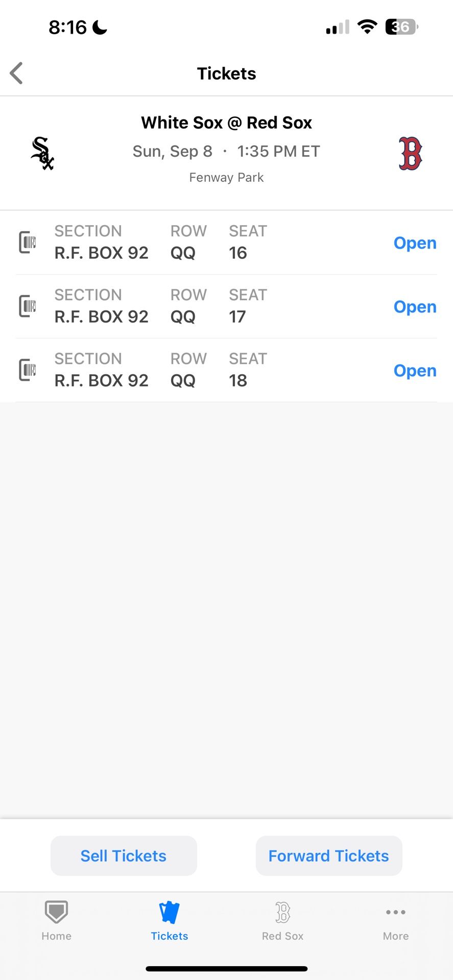Screen dimensions: 453x980
Task: Tap the White Sox @ Red Sox title
Action: click(226, 122)
